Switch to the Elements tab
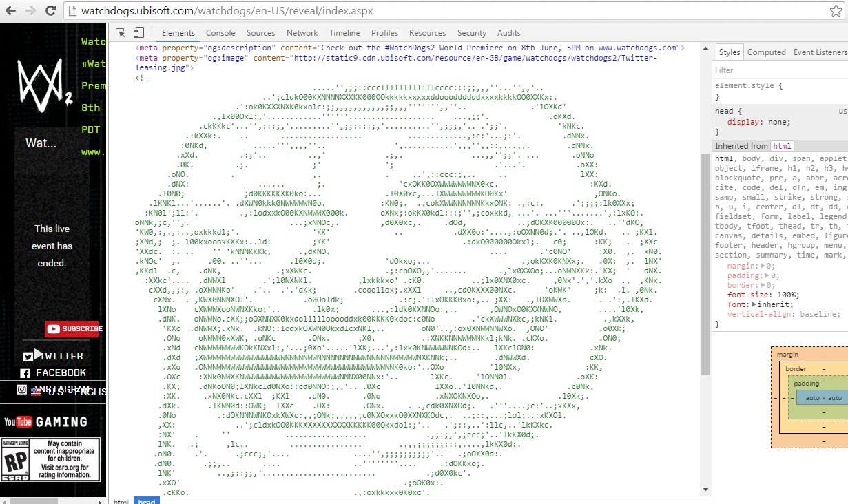Screen dimensions: 848x504 coord(178,33)
